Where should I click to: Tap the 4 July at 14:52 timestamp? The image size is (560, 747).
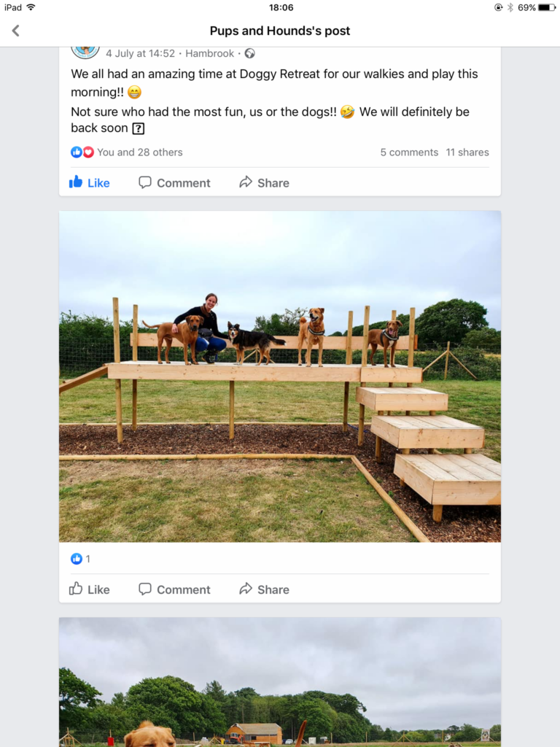[140, 53]
